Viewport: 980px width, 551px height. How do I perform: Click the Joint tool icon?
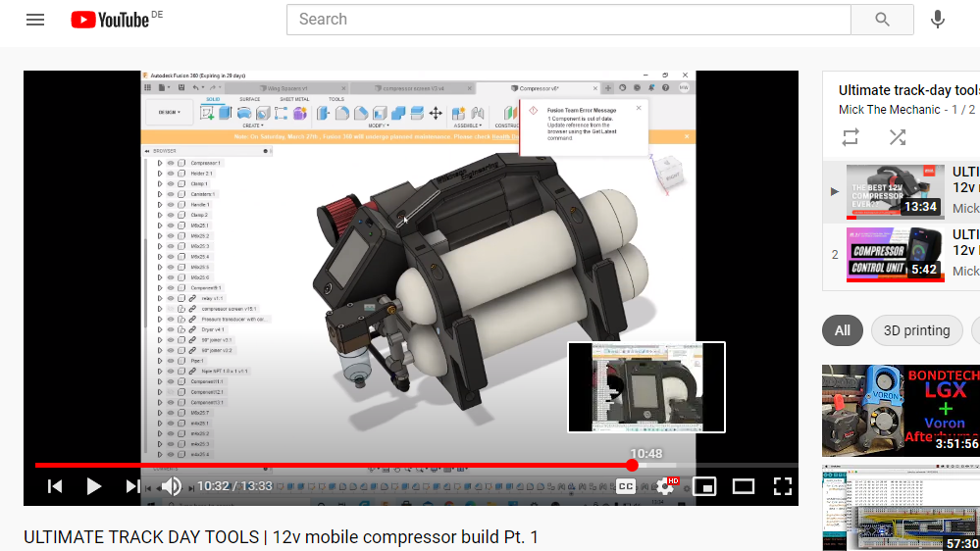click(478, 113)
